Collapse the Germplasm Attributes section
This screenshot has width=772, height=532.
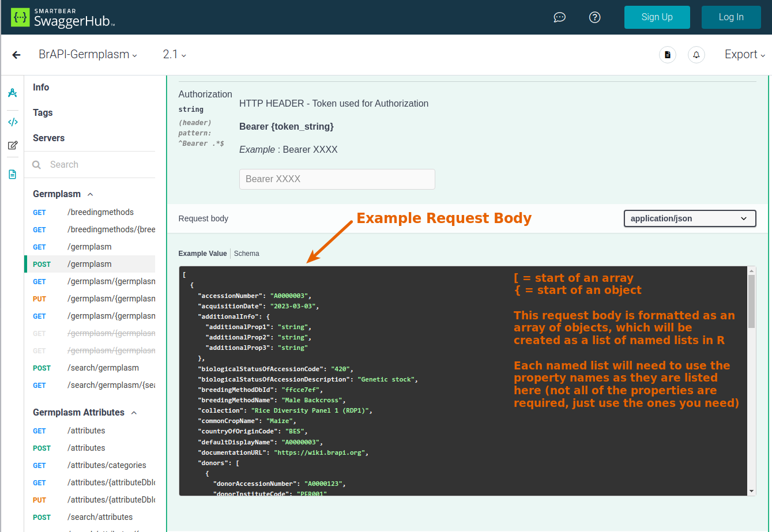[x=134, y=413]
